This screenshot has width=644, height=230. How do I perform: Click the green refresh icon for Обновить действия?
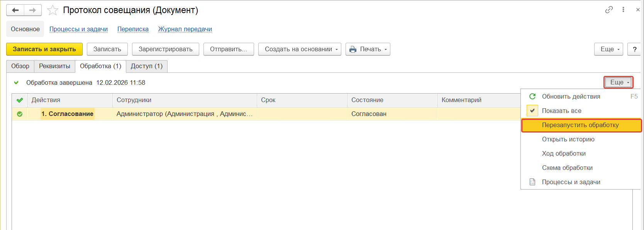(x=532, y=96)
